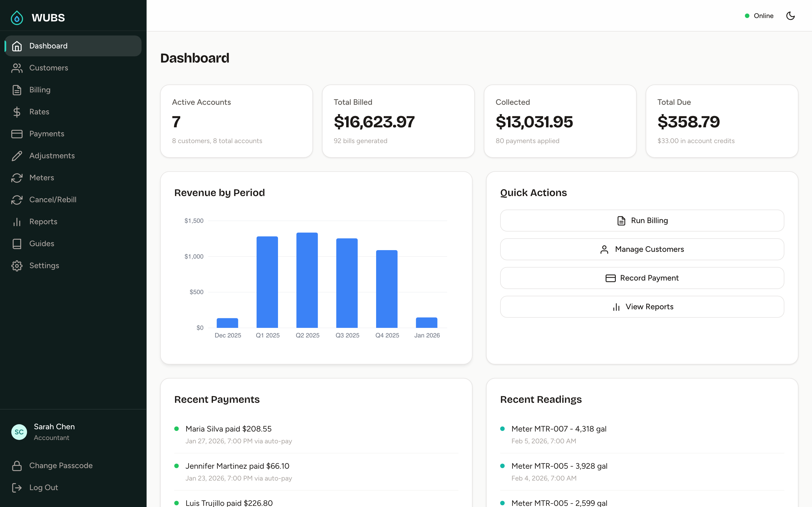Click the Cancel/Rebill cycle icon
This screenshot has height=507, width=812.
[17, 200]
